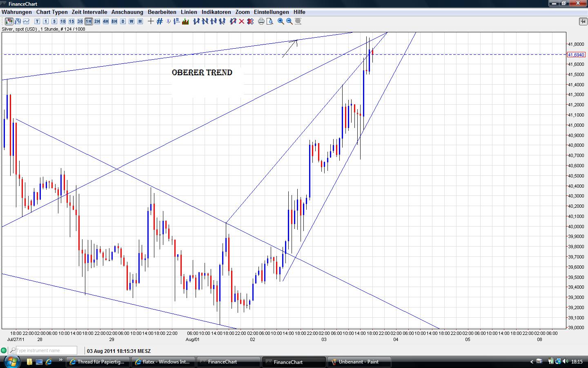
Task: Switch to the line chart type icon
Action: pos(27,21)
